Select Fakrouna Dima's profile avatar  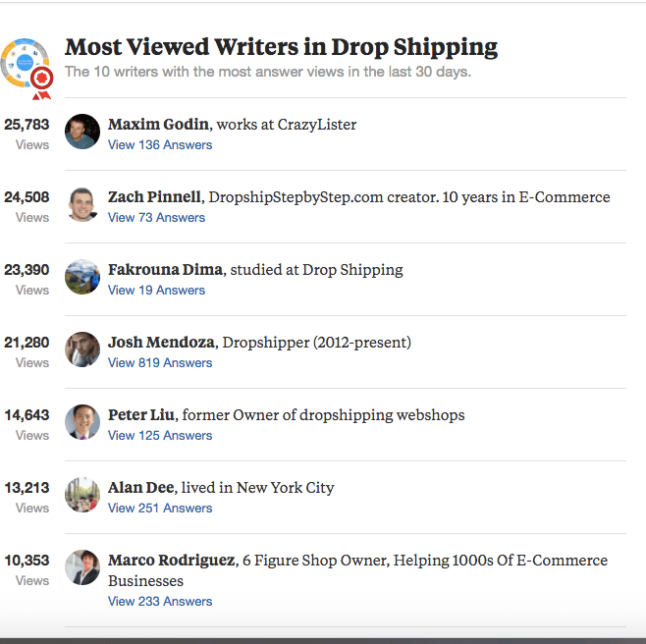tap(82, 277)
